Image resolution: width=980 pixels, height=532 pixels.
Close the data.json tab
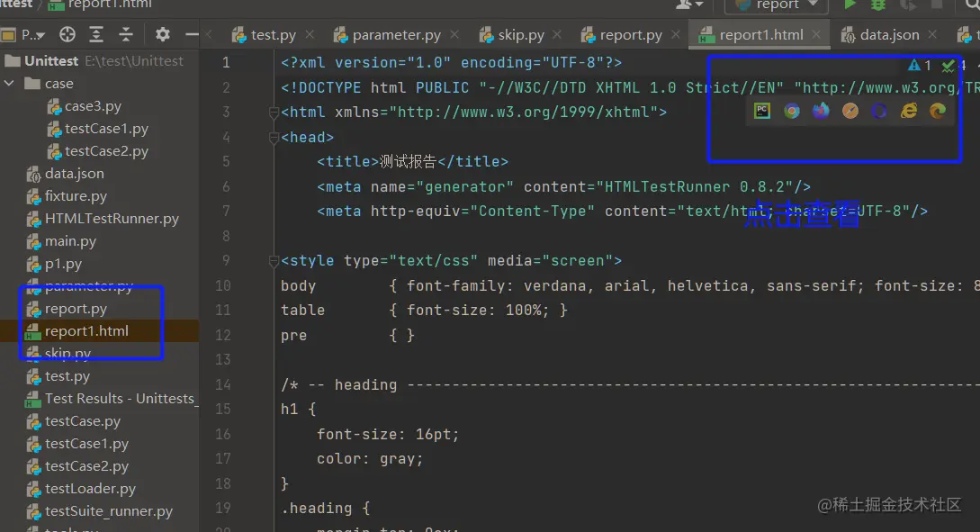pyautogui.click(x=932, y=35)
